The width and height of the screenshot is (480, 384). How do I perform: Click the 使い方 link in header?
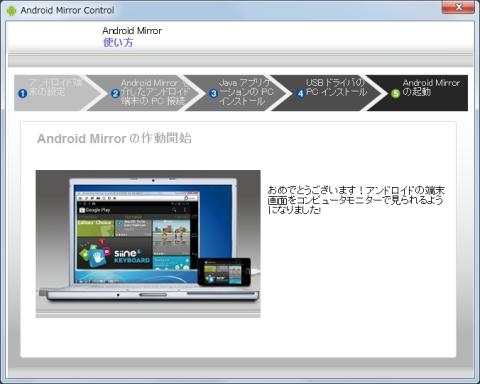tap(118, 42)
